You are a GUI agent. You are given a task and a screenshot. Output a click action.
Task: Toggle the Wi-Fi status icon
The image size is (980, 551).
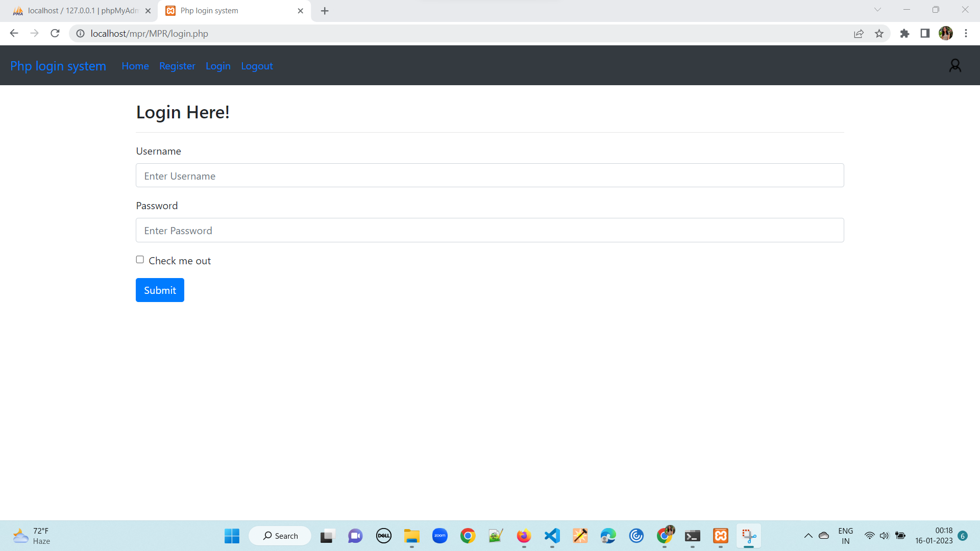(870, 536)
